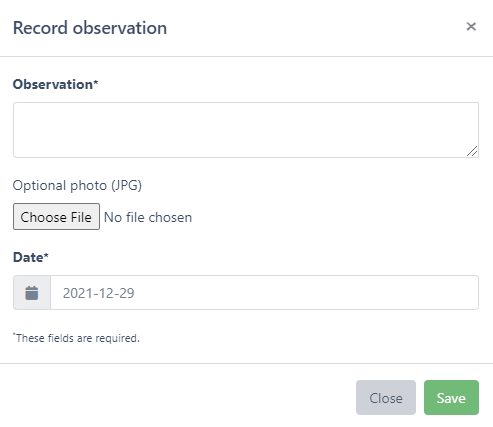
Task: Click the date field showing 2021-12-29
Action: coord(265,293)
